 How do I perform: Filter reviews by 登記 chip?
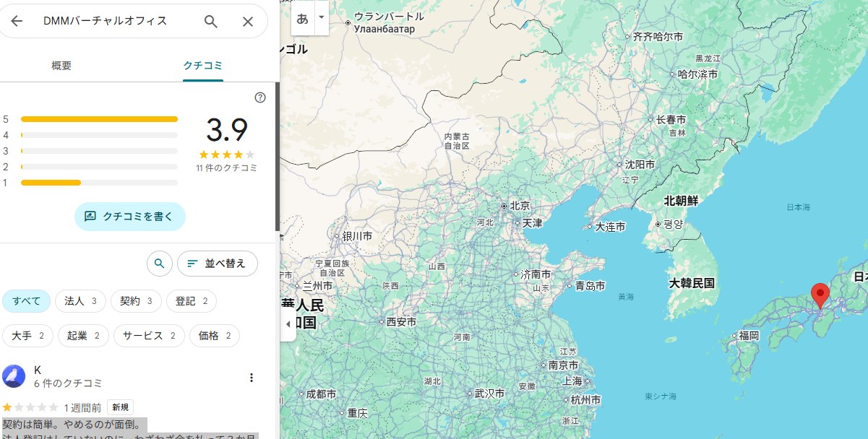coord(191,301)
